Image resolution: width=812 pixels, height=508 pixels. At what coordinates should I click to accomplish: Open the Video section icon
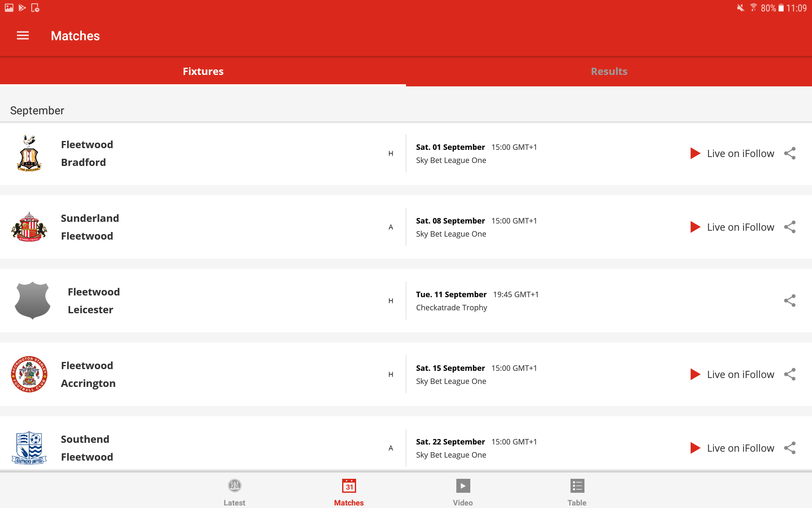463,486
